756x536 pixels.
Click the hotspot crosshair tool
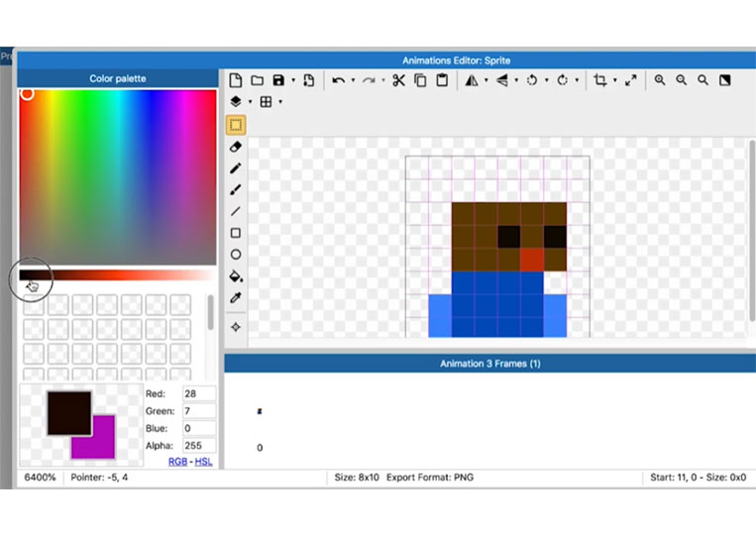(236, 327)
